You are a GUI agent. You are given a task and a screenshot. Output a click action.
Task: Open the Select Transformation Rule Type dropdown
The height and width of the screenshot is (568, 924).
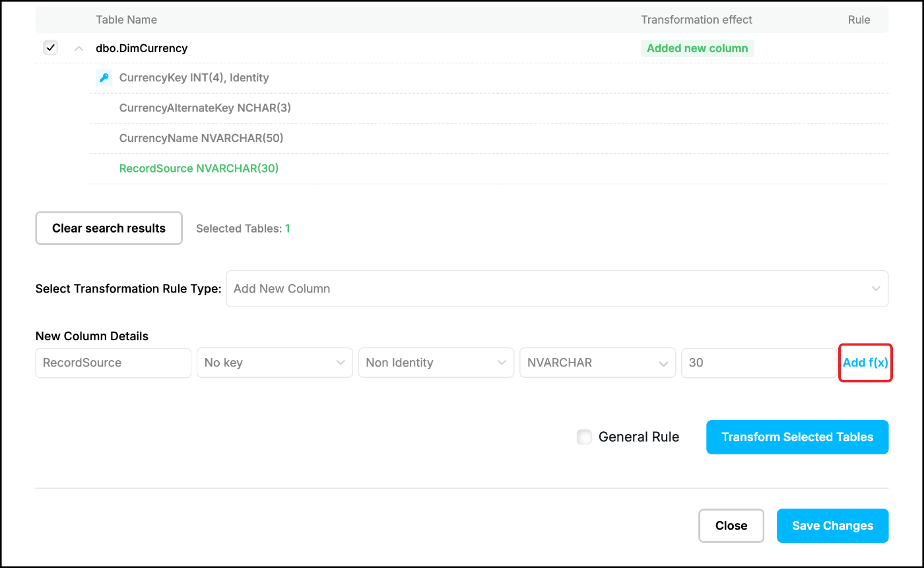557,289
